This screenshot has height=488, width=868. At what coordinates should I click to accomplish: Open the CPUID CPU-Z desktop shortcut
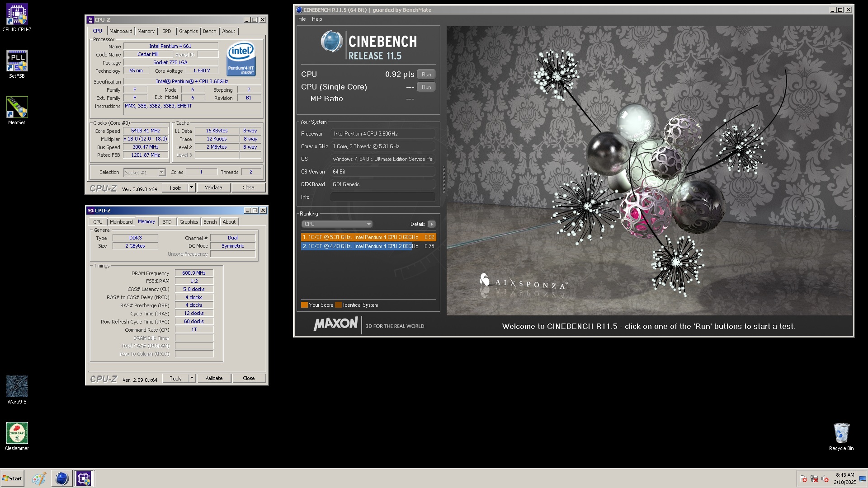(17, 18)
